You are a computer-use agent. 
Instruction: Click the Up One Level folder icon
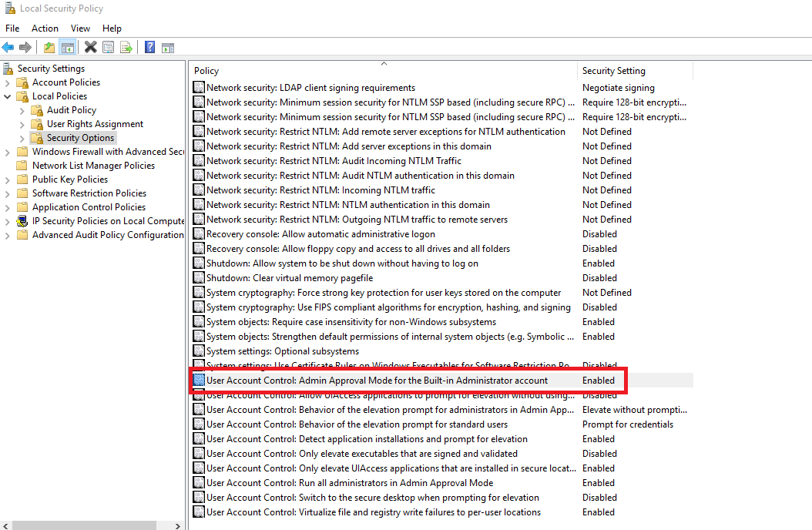pyautogui.click(x=49, y=47)
